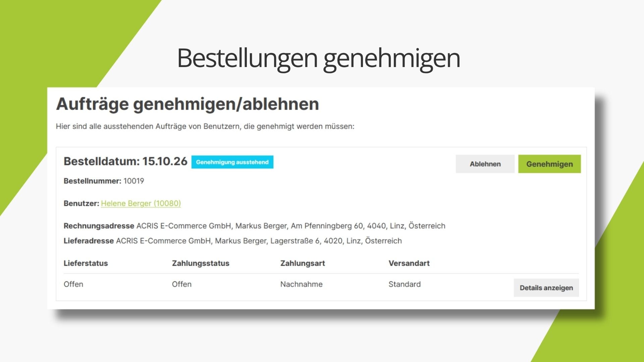Click Offen under Lieferstatus
Image resolution: width=644 pixels, height=362 pixels.
coord(73,284)
